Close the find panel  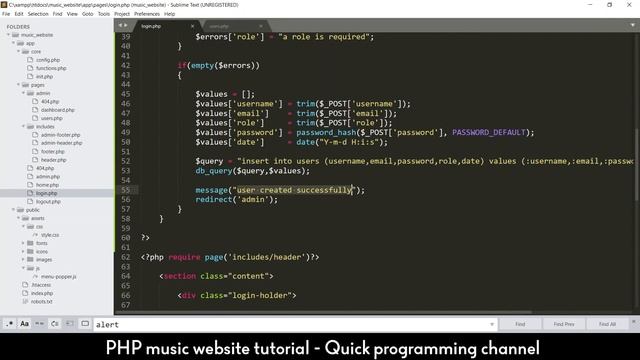coord(634,322)
